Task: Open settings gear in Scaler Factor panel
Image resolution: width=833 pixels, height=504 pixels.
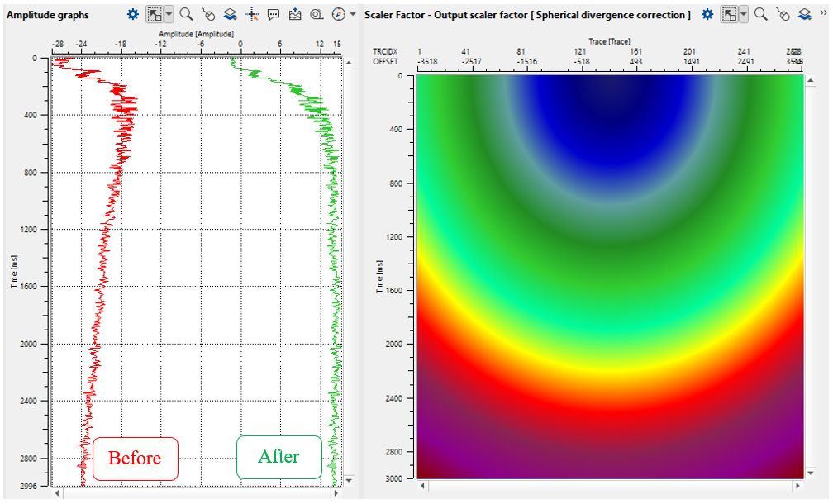Action: [x=707, y=14]
